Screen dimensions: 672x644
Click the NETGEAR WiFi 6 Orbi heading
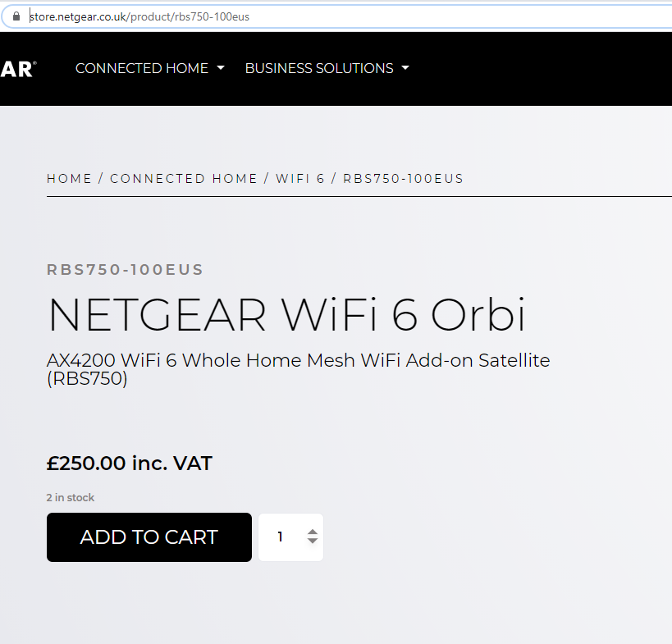[286, 315]
